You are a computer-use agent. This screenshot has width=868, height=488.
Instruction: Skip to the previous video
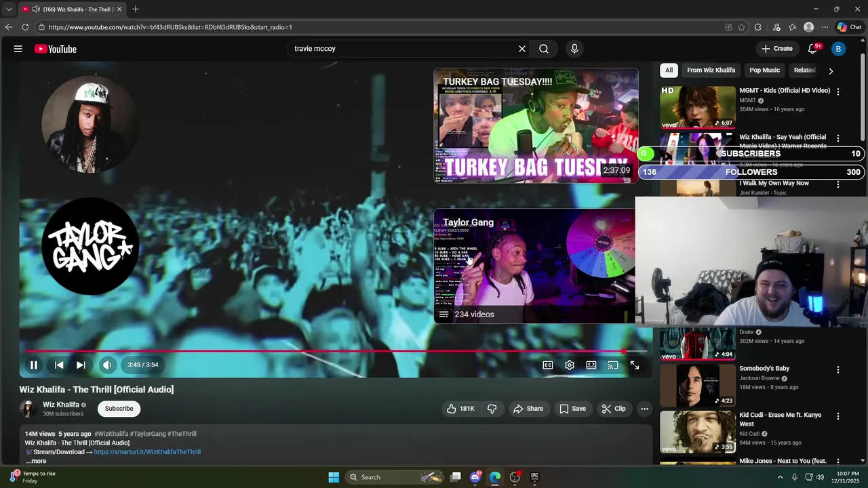pos(59,365)
